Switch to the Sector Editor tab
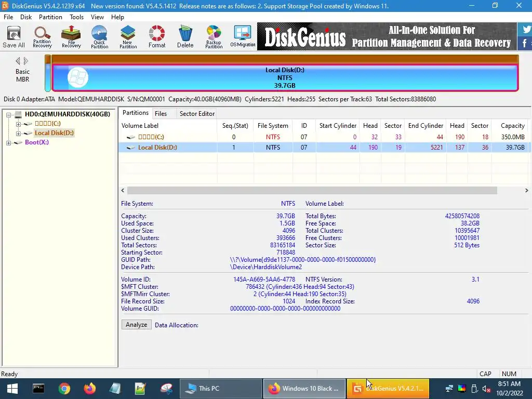Viewport: 532px width, 399px height. (197, 114)
